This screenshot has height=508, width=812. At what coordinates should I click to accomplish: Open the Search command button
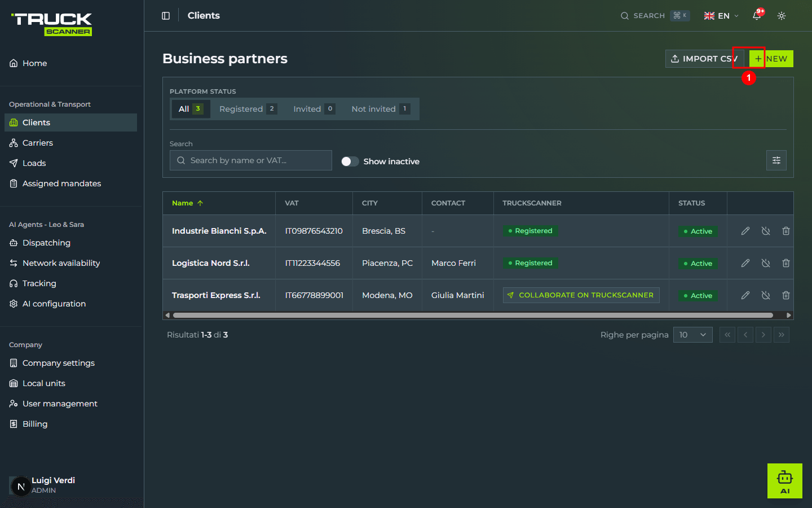click(655, 16)
